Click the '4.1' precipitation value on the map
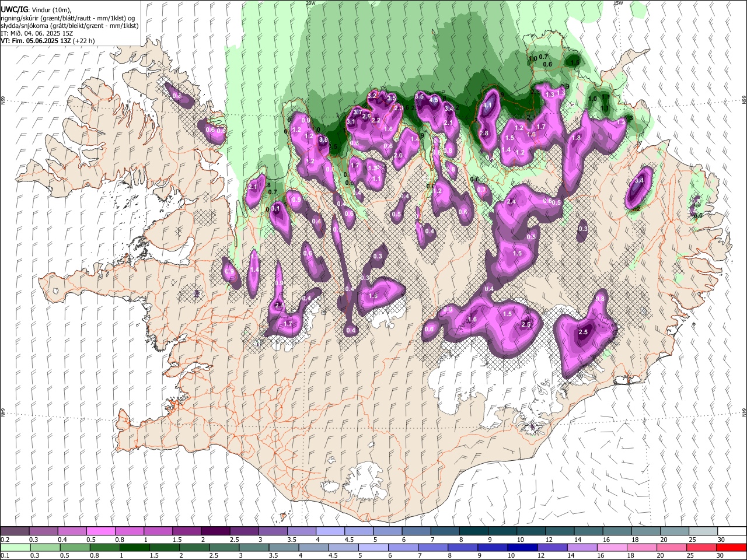The width and height of the screenshot is (747, 560). pos(488,106)
